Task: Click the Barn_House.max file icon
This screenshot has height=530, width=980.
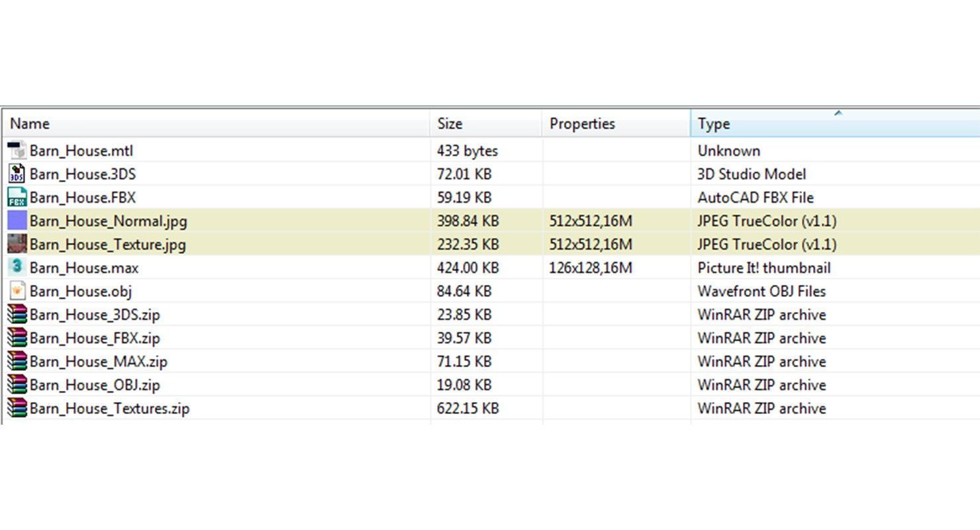Action: pyautogui.click(x=17, y=268)
